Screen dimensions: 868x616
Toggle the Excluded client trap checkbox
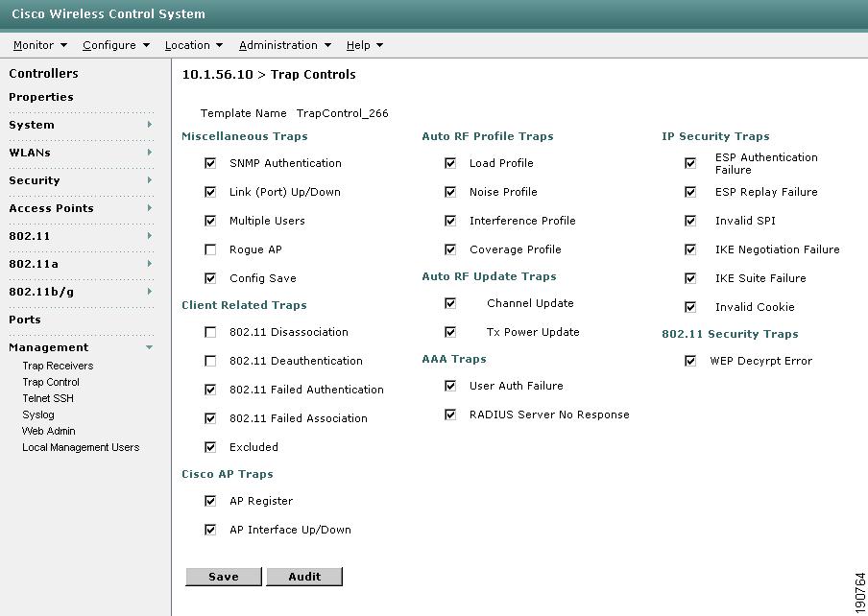pyautogui.click(x=210, y=447)
